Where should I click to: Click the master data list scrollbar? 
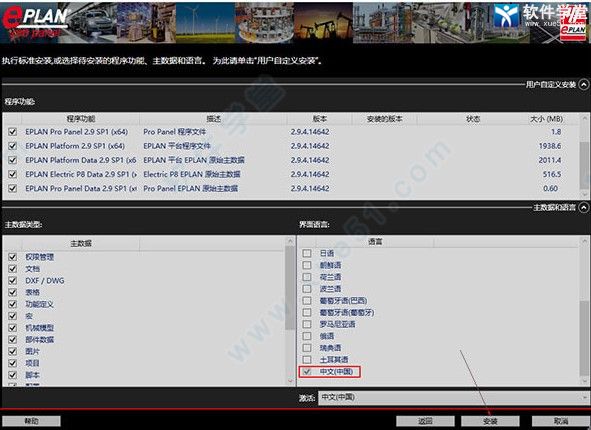pos(290,288)
